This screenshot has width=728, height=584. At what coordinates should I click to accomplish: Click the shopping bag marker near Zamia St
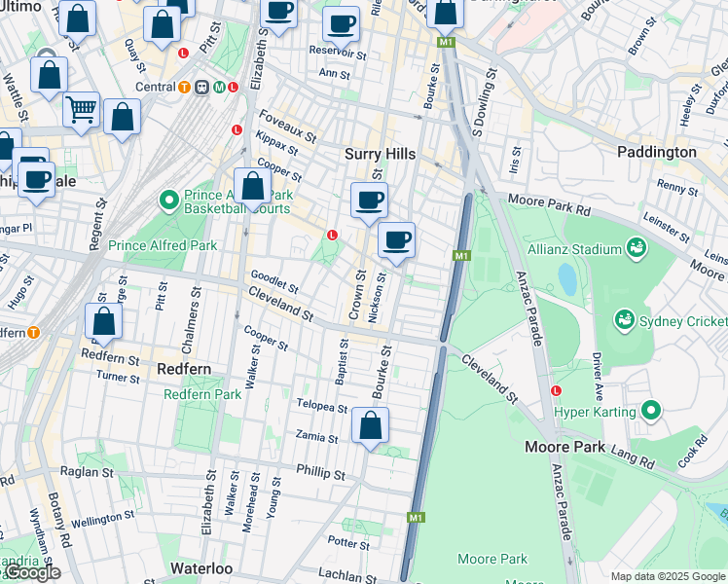(370, 426)
